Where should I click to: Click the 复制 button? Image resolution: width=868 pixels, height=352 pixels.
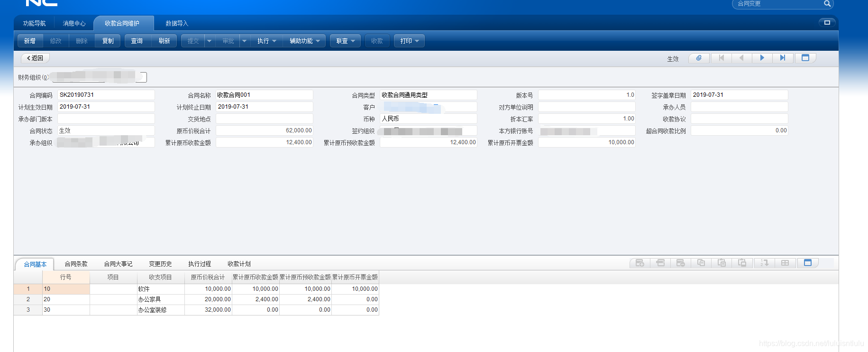click(108, 41)
